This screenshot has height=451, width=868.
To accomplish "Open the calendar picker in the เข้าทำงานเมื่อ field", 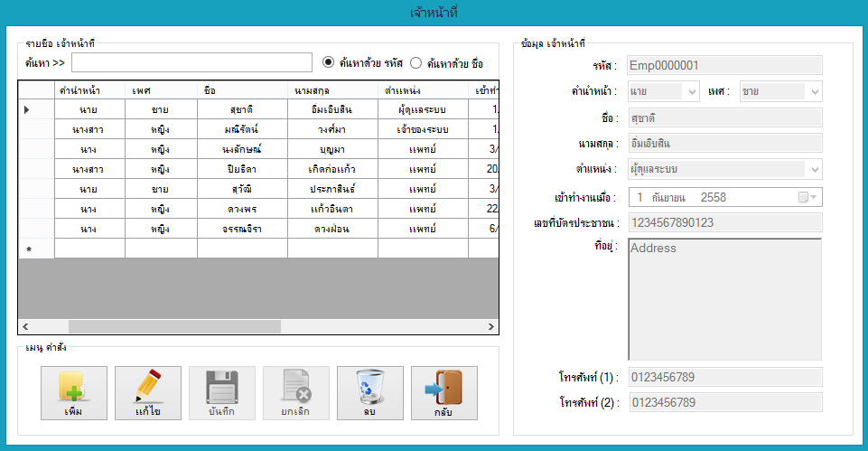I will 807,197.
